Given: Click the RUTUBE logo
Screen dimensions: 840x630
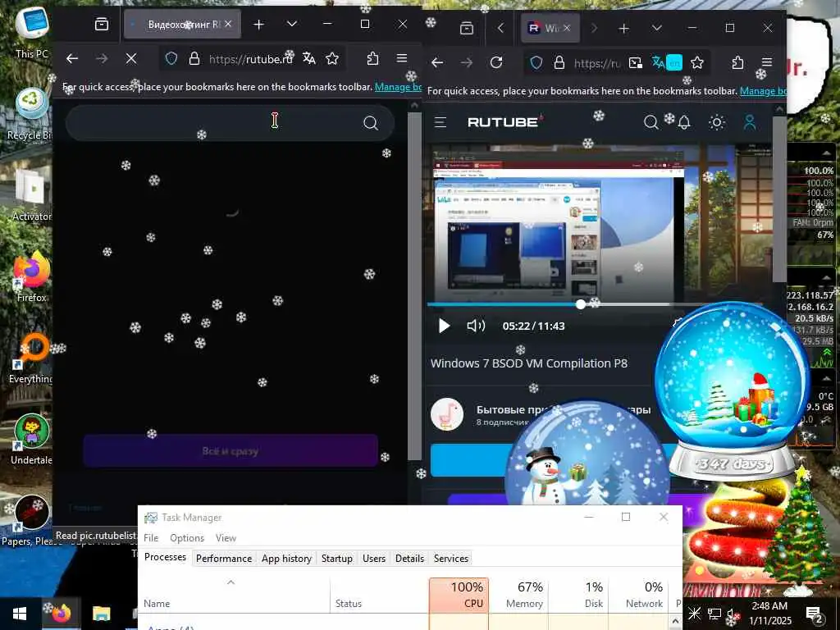Looking at the screenshot, I should [504, 122].
